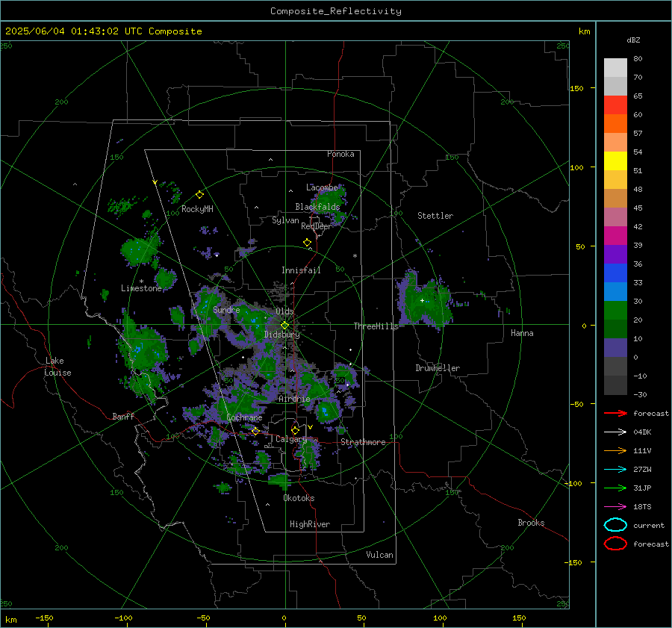Click the Vulcan label
Image resolution: width=672 pixels, height=628 pixels.
[380, 555]
